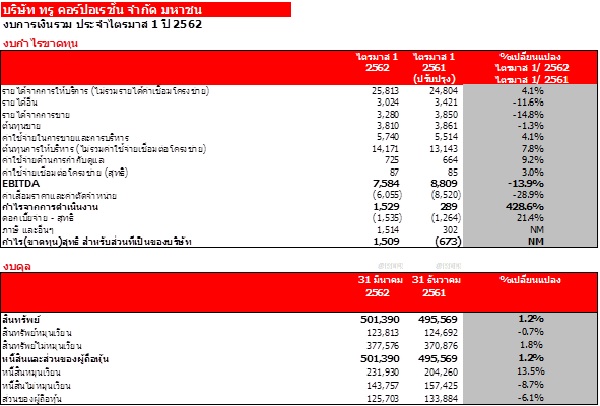Click the 21.4% change cell
600x406 pixels.
529,218
